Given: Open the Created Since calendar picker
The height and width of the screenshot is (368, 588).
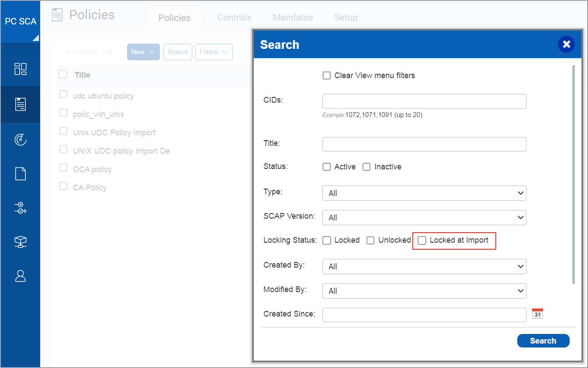Looking at the screenshot, I should click(x=537, y=313).
